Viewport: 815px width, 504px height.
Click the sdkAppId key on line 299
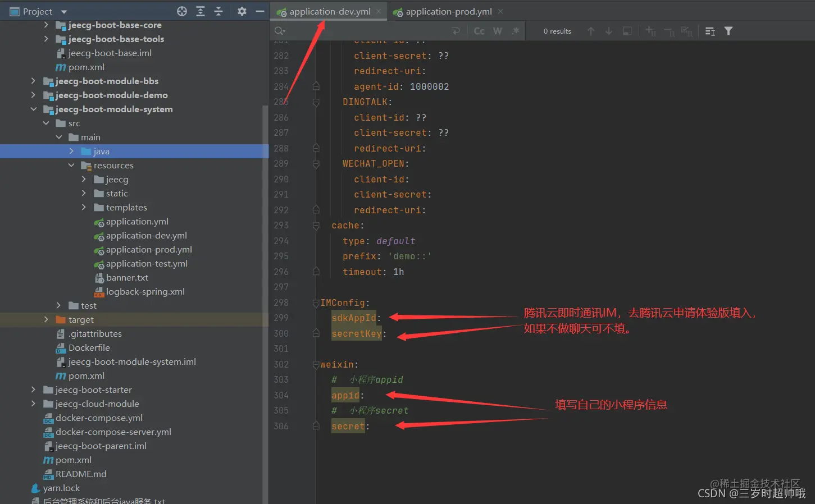354,318
